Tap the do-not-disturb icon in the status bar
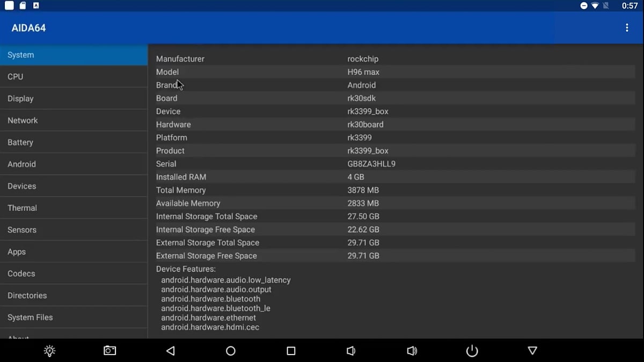Viewport: 644px width, 362px height. [583, 6]
